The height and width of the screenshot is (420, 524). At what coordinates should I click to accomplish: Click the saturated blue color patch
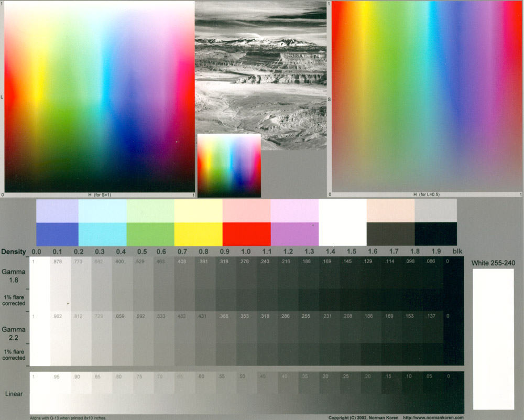tap(57, 234)
